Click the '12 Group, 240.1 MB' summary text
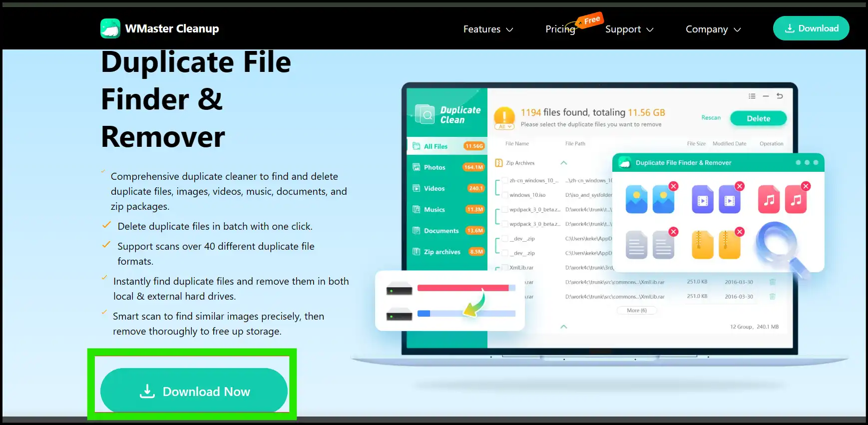Image resolution: width=868 pixels, height=425 pixels. pyautogui.click(x=754, y=327)
